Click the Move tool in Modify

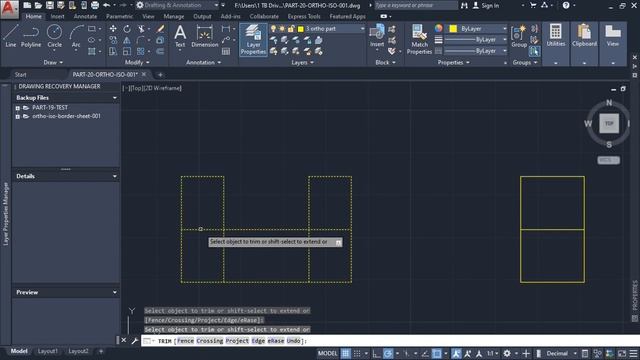(x=113, y=29)
